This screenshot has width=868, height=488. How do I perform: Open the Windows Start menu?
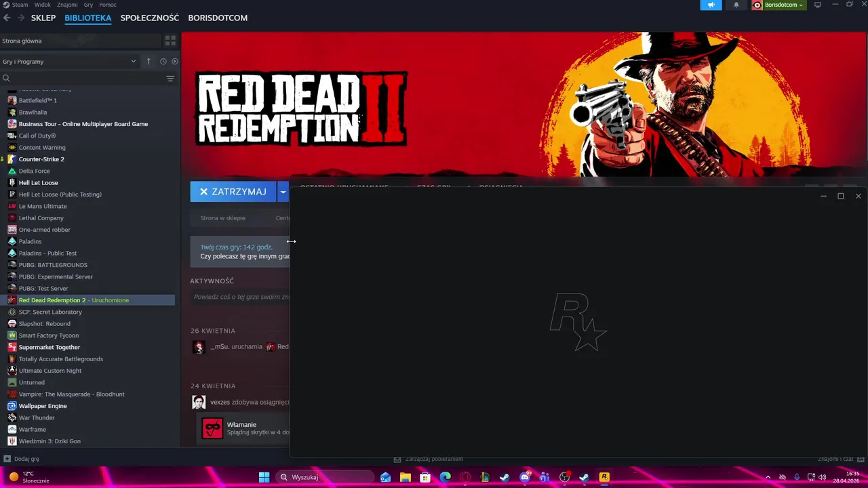pyautogui.click(x=264, y=477)
